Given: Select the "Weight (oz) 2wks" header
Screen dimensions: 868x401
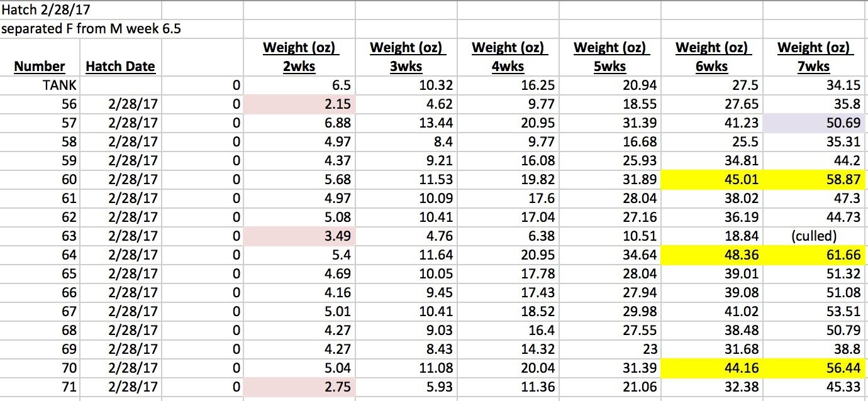Looking at the screenshot, I should tap(299, 57).
